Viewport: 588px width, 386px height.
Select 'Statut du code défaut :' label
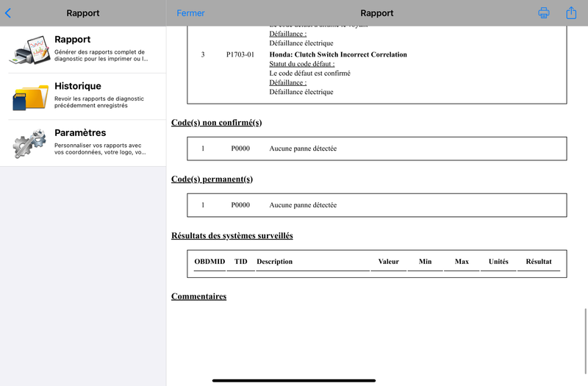pyautogui.click(x=302, y=64)
